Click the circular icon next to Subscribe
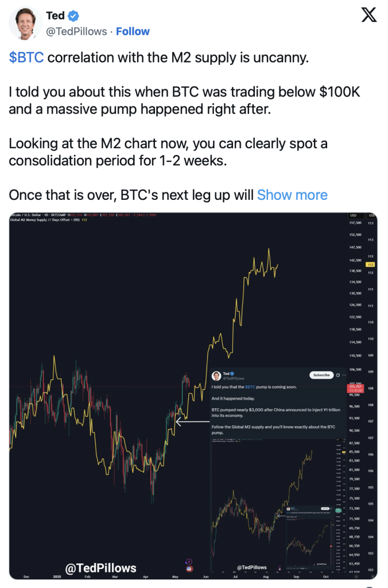This screenshot has width=388, height=588. [x=337, y=375]
